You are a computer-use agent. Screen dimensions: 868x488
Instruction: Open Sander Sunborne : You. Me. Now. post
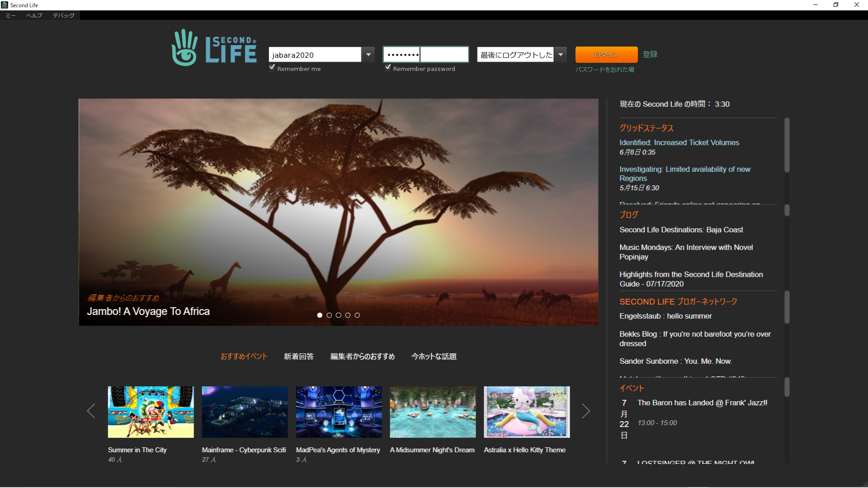click(676, 361)
